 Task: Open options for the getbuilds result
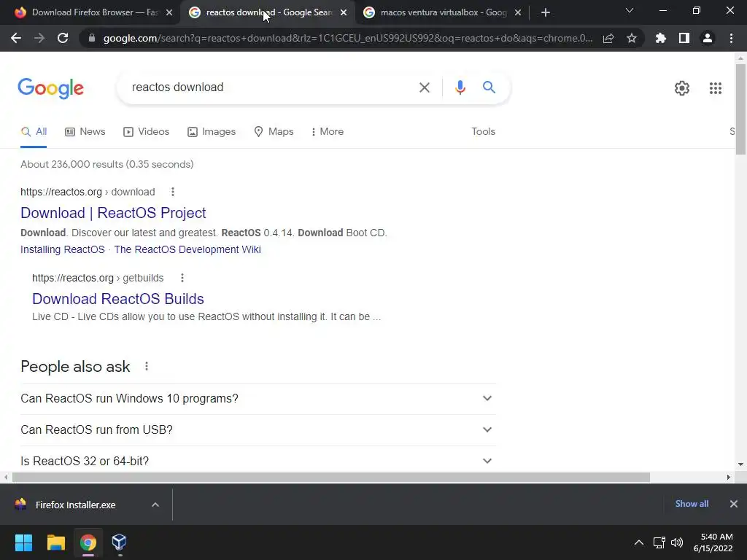tap(182, 278)
